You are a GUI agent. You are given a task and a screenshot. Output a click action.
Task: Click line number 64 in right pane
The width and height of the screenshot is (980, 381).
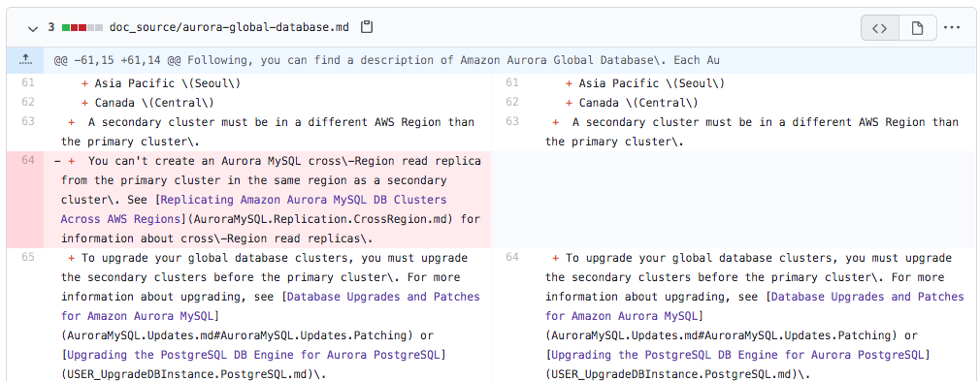tap(512, 257)
